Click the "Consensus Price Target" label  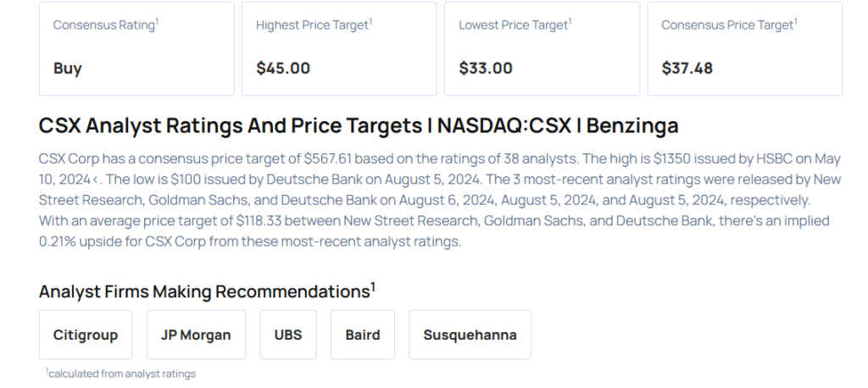726,25
